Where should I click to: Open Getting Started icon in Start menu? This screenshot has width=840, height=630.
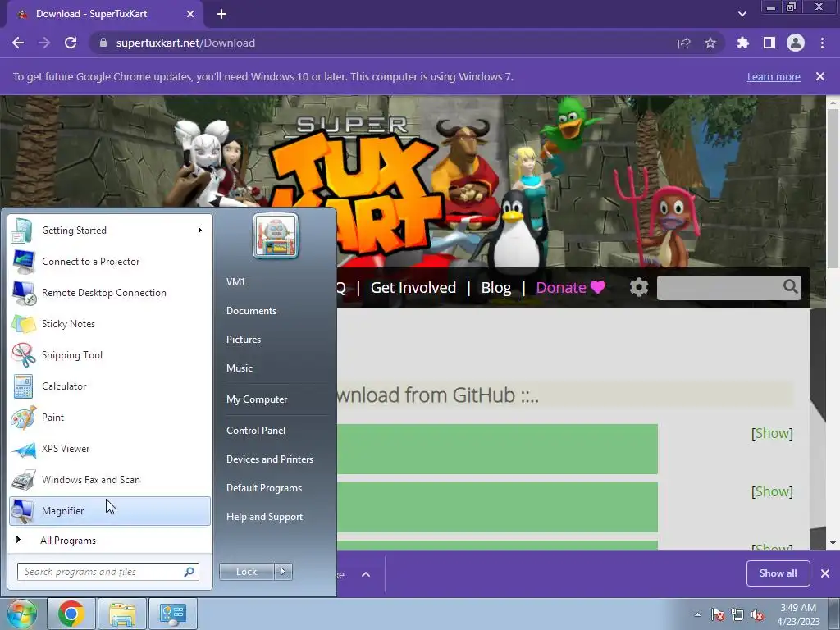[x=23, y=231]
